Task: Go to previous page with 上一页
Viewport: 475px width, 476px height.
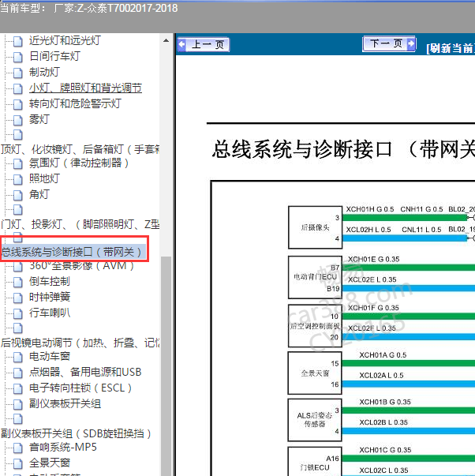Action: 204,45
